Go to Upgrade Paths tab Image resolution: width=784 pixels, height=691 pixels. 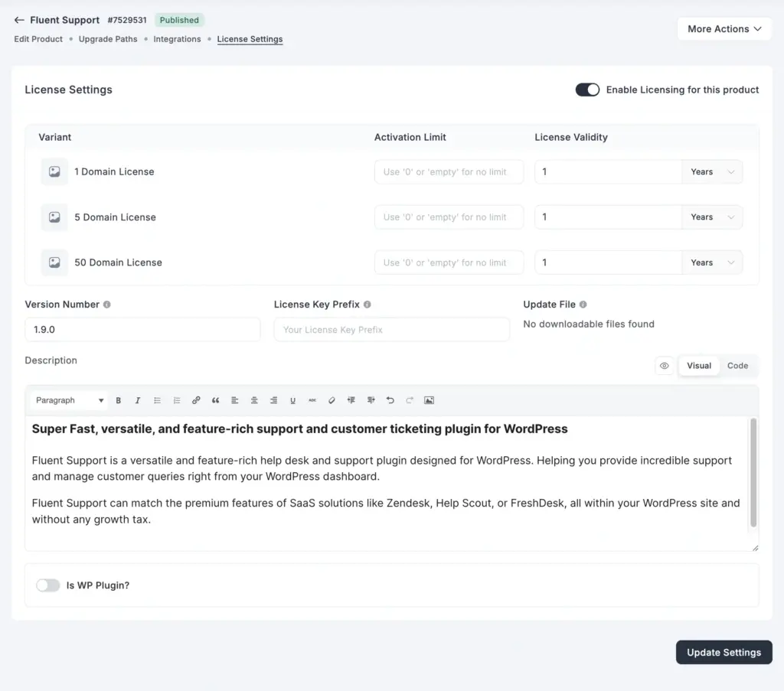pyautogui.click(x=108, y=39)
